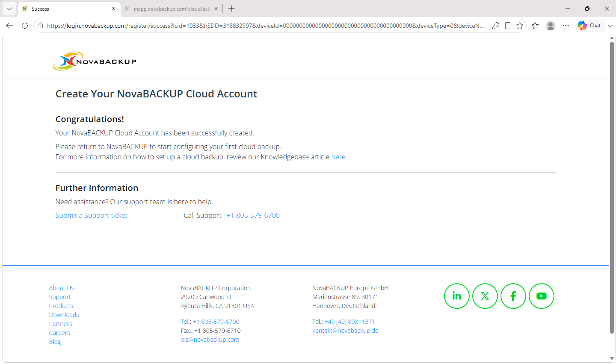Open the About Us footer link
This screenshot has height=364, width=616.
coord(61,288)
